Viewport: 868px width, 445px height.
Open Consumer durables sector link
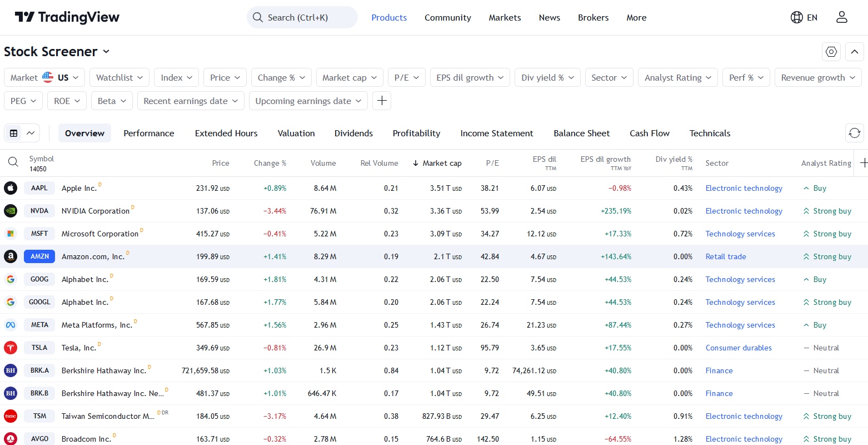[x=739, y=348]
